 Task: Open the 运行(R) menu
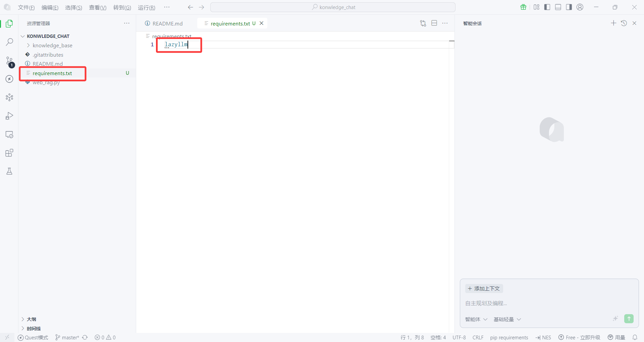coord(146,7)
